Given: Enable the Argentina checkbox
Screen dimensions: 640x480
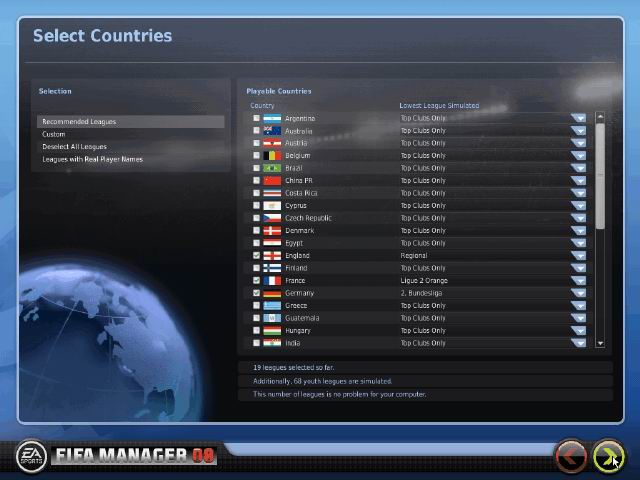Looking at the screenshot, I should [x=256, y=118].
